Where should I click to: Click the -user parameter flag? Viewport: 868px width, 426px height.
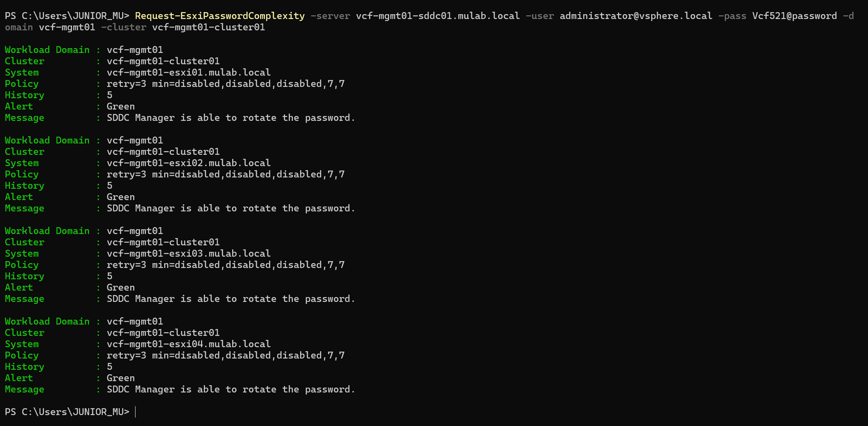[540, 16]
